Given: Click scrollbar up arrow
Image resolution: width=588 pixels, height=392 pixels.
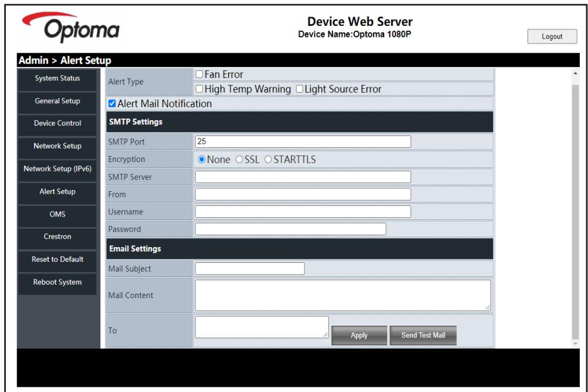Looking at the screenshot, I should pyautogui.click(x=575, y=73).
